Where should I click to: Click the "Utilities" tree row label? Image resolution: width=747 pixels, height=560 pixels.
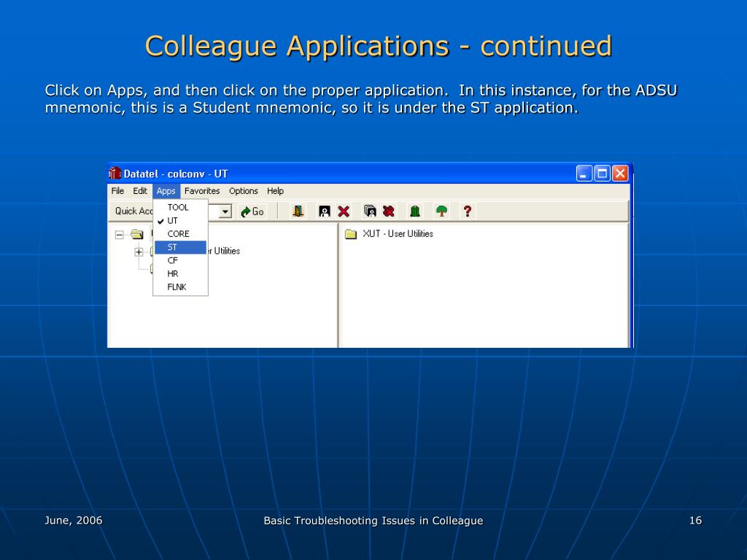pyautogui.click(x=227, y=251)
